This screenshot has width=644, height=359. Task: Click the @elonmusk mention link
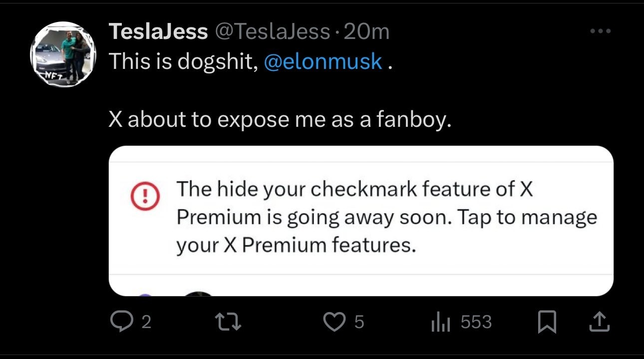coord(322,61)
